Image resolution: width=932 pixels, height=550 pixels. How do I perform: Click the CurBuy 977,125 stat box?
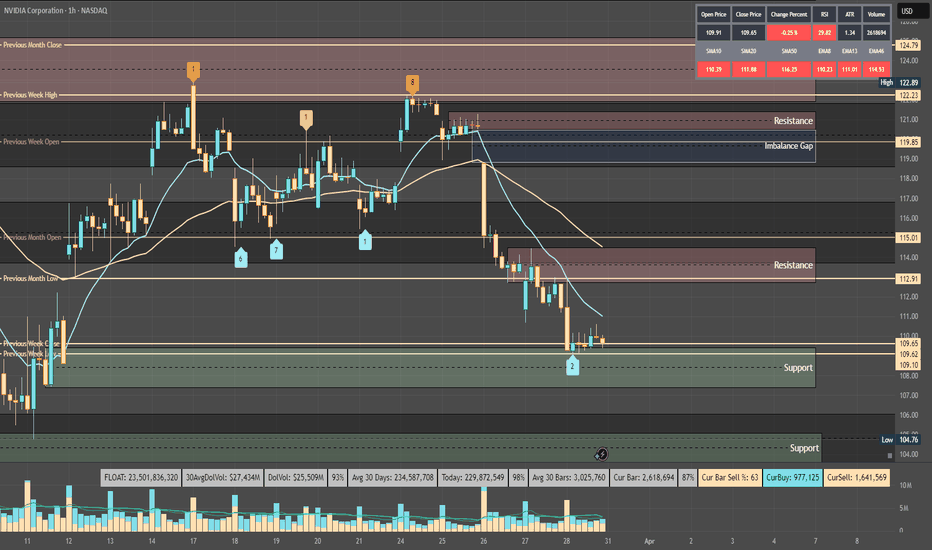click(x=792, y=477)
